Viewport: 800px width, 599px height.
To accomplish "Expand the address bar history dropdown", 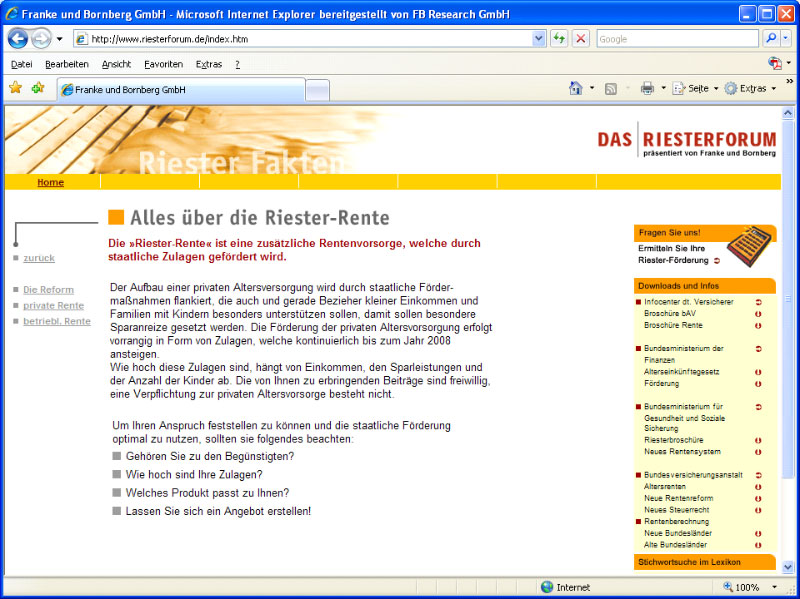I will (539, 39).
